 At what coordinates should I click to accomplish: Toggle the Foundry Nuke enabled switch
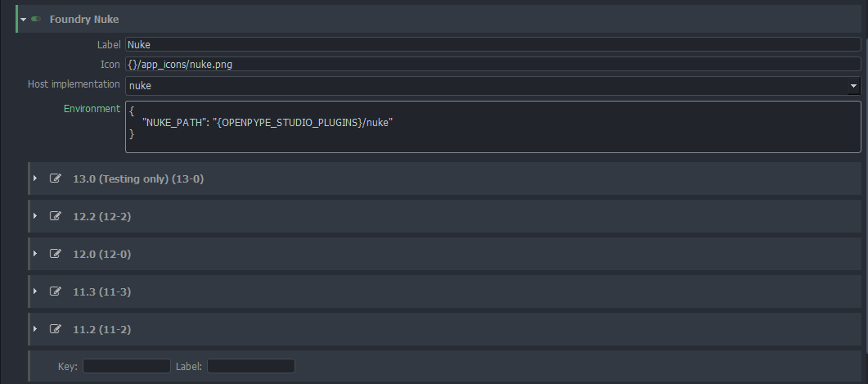click(37, 19)
